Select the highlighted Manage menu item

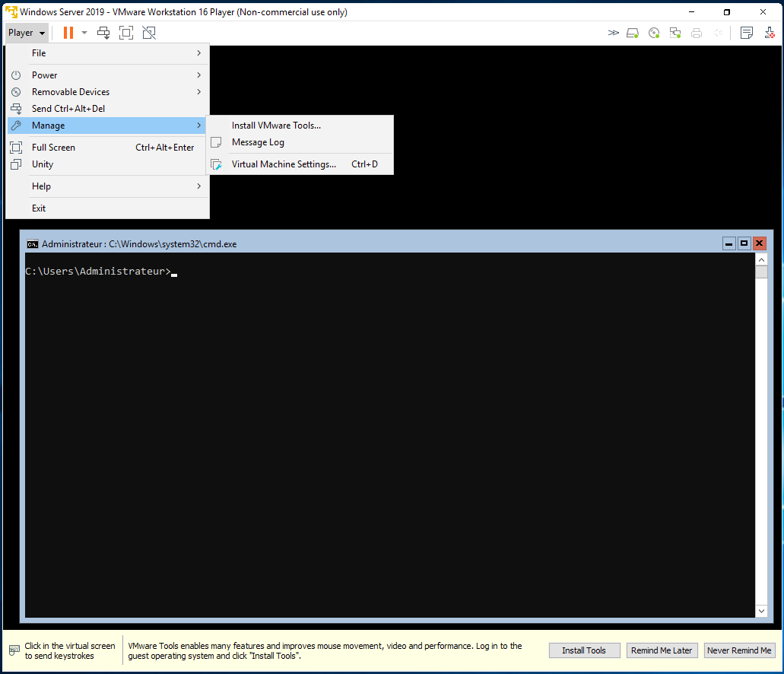107,126
